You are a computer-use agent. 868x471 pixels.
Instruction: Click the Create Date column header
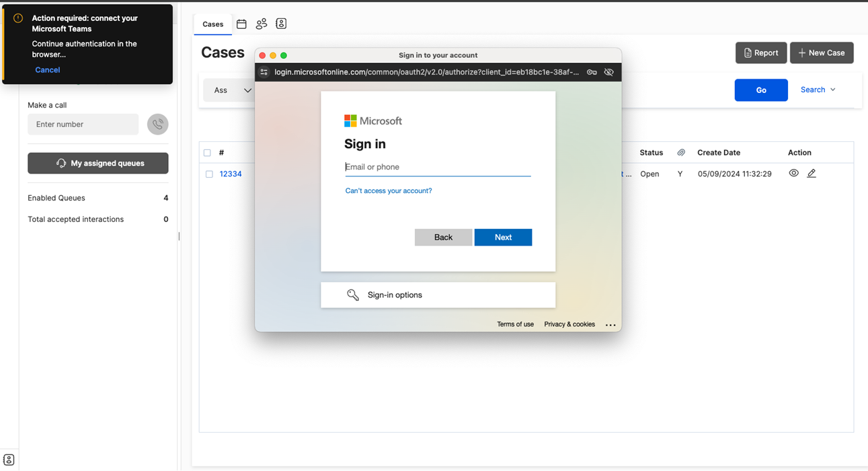pos(719,153)
